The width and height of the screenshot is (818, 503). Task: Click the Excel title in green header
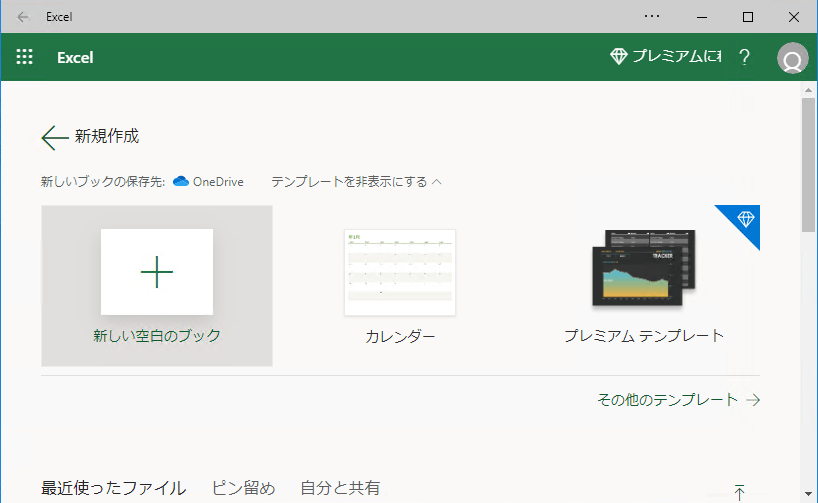(75, 57)
